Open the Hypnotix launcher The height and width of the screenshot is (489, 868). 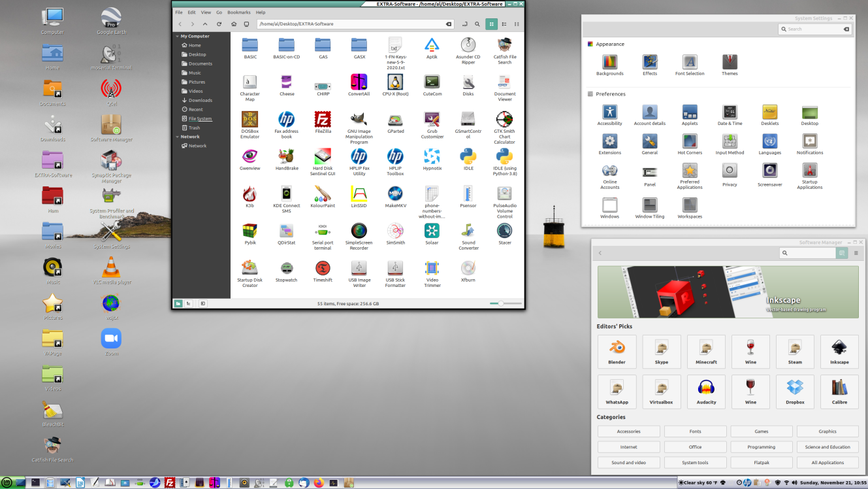click(x=432, y=156)
